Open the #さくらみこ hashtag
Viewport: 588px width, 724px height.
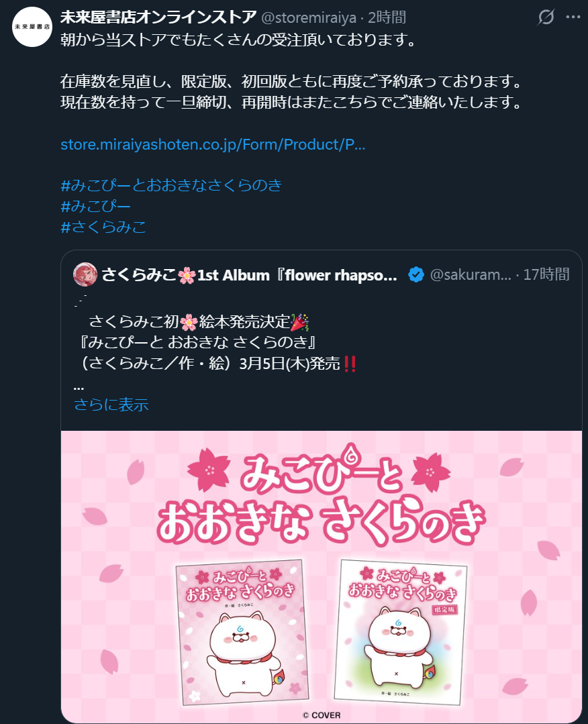(103, 227)
